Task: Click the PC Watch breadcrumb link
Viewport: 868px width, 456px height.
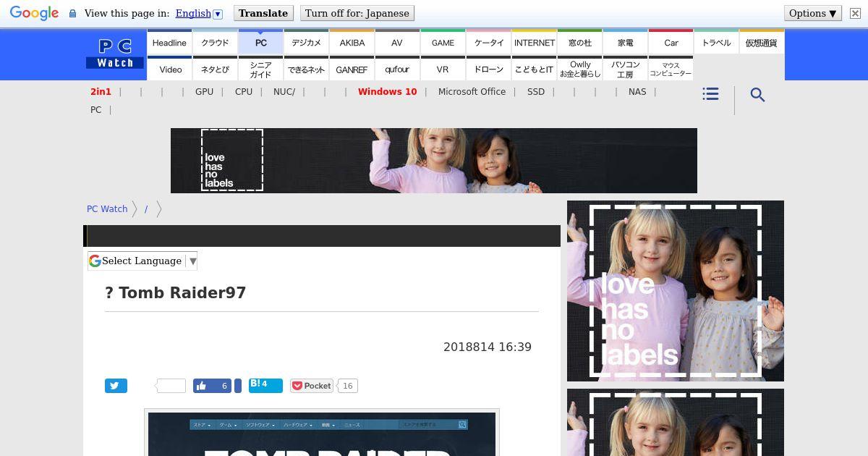Action: [107, 208]
